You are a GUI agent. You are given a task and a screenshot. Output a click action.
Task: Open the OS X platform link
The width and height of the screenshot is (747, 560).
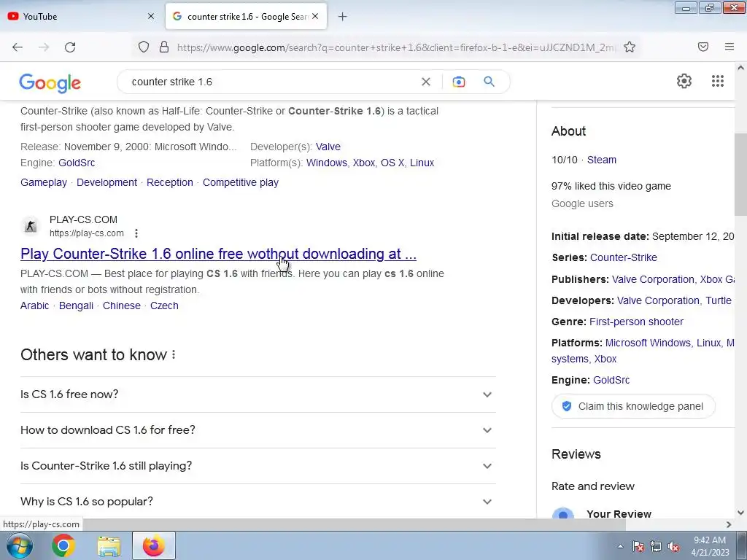(392, 163)
